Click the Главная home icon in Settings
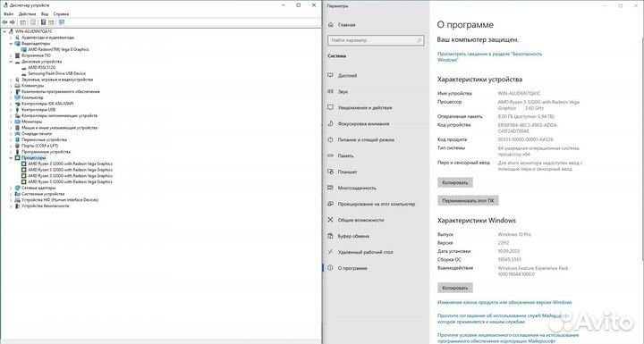The height and width of the screenshot is (344, 644). coord(331,25)
